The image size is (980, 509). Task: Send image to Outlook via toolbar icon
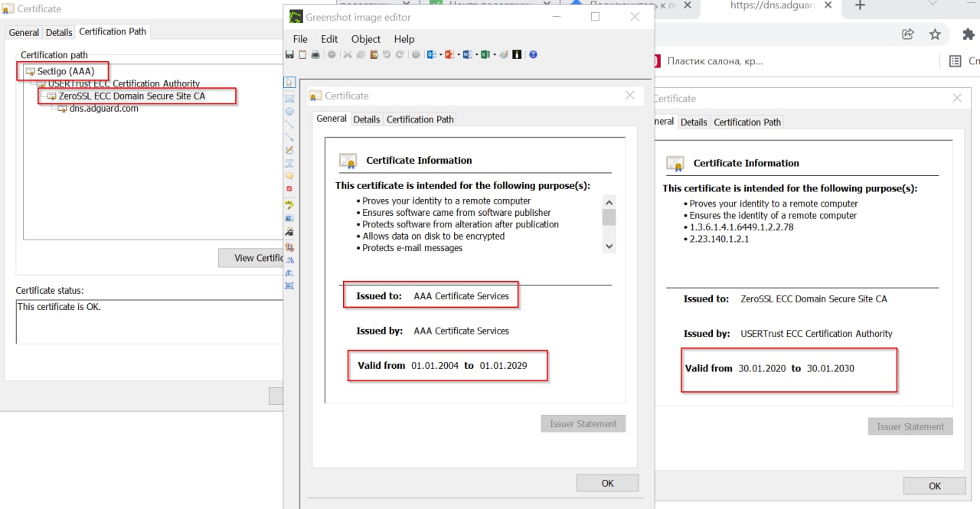click(432, 54)
